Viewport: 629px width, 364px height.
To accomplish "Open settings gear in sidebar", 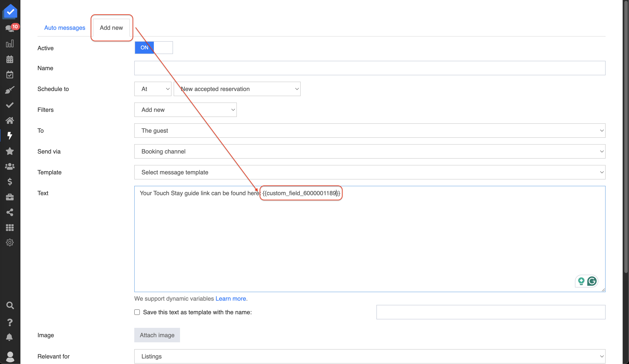I will (10, 243).
